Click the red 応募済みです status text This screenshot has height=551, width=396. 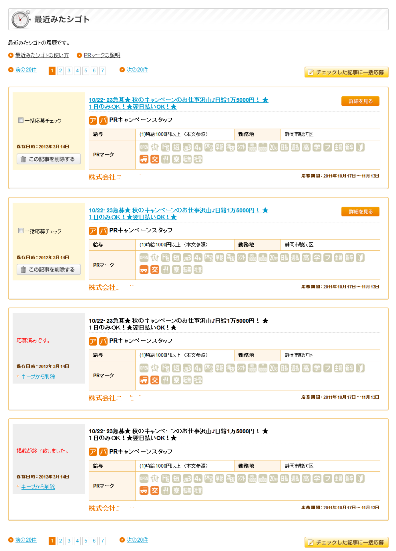tap(33, 340)
